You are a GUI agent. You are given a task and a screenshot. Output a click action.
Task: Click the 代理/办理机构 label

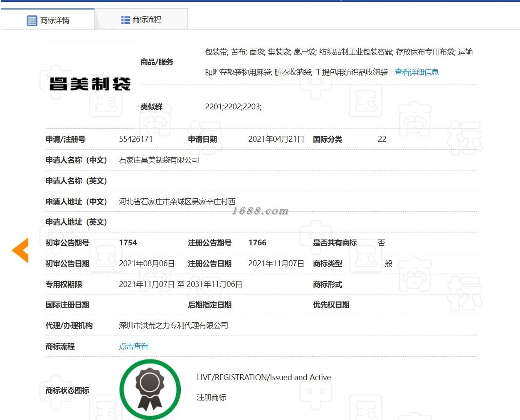(x=69, y=326)
